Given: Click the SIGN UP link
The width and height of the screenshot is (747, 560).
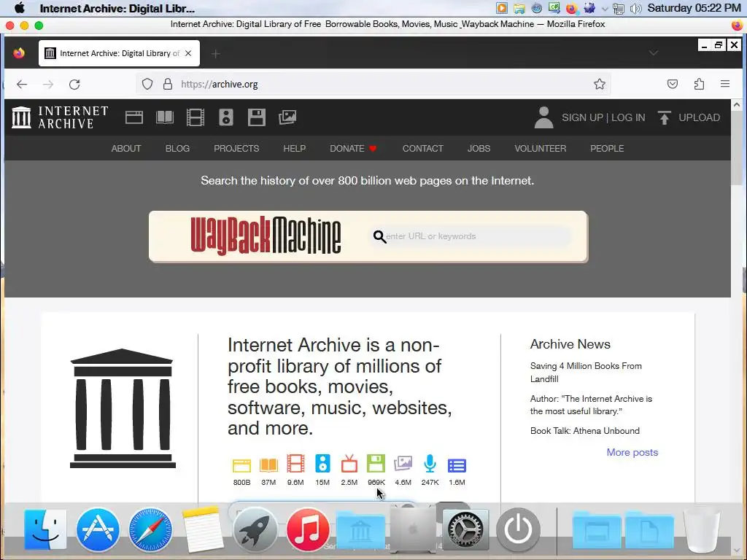Looking at the screenshot, I should point(582,117).
